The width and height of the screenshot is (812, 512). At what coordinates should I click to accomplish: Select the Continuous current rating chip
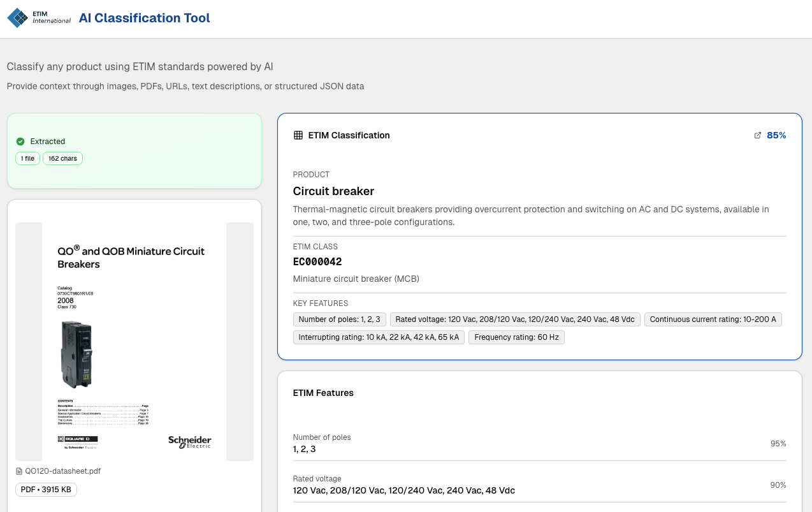pyautogui.click(x=713, y=319)
